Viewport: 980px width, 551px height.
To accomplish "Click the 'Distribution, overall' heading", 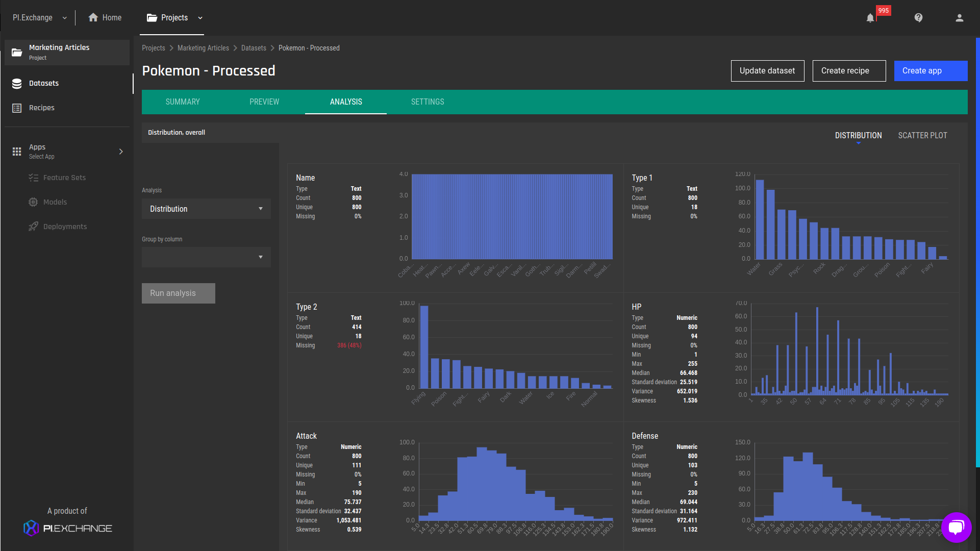I will [177, 132].
